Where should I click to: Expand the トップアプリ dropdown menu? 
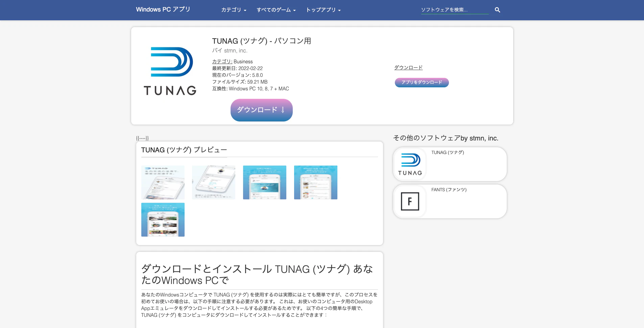[x=323, y=10]
